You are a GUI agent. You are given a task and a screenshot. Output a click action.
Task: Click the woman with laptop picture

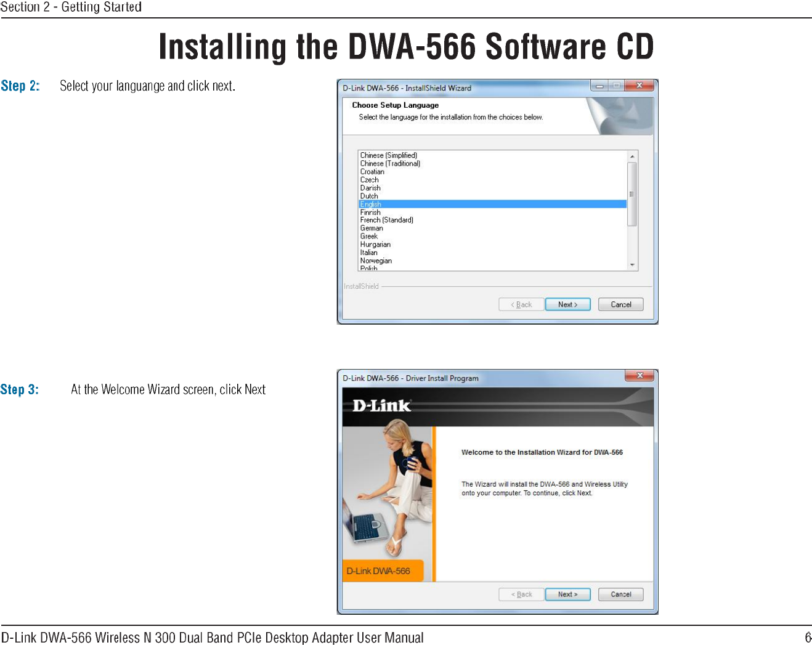(388, 492)
